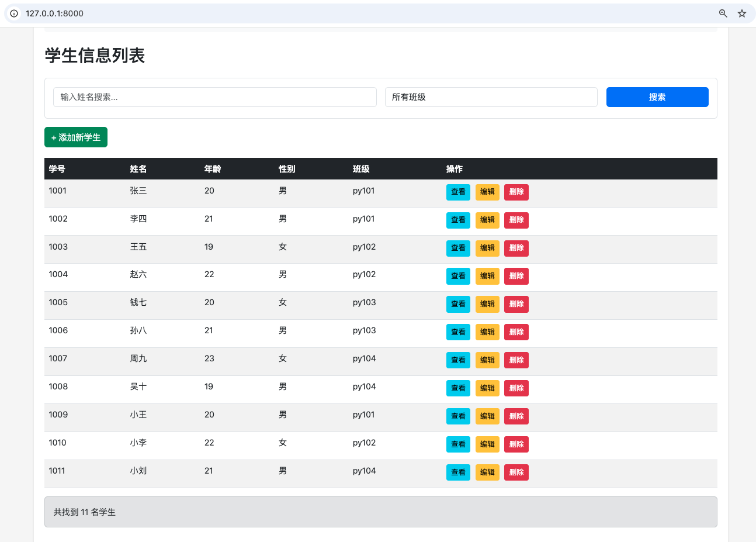Click gender 女 in 王五's row
This screenshot has height=542, width=756.
coord(283,247)
